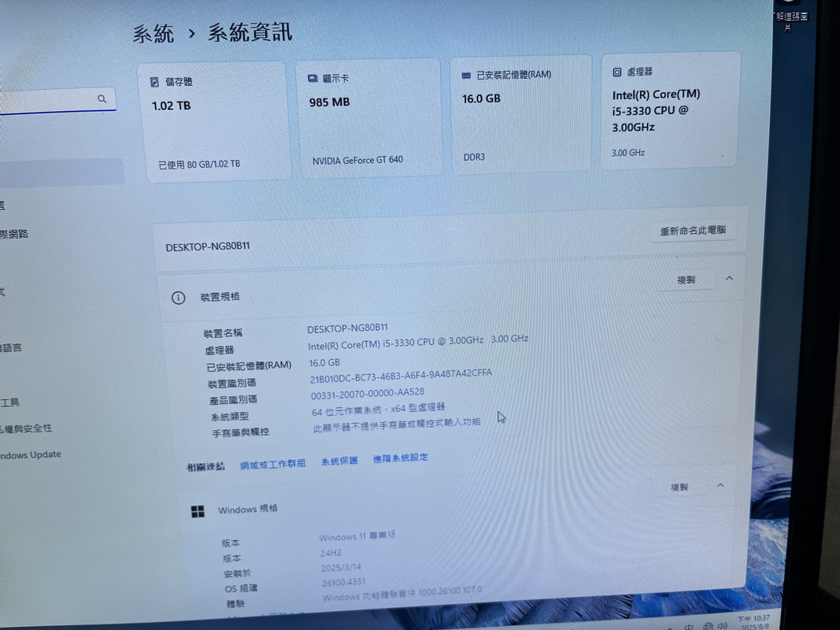
Task: Select the 權與安全性 sidebar item
Action: click(x=26, y=428)
